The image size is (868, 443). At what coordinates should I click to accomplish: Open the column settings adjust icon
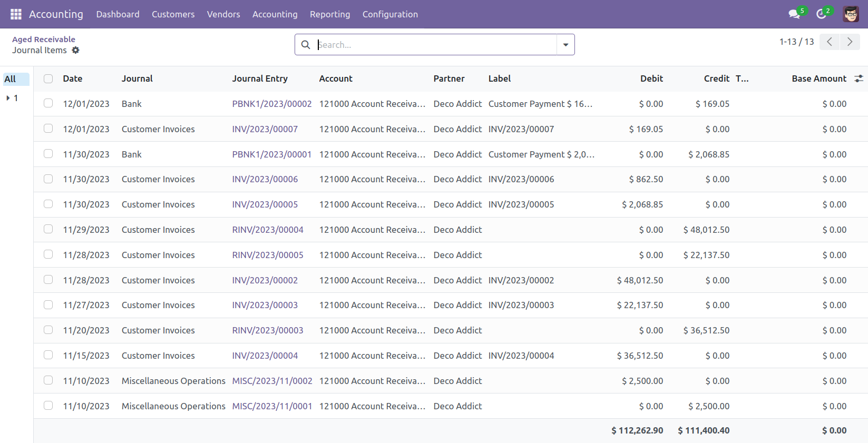click(x=859, y=78)
